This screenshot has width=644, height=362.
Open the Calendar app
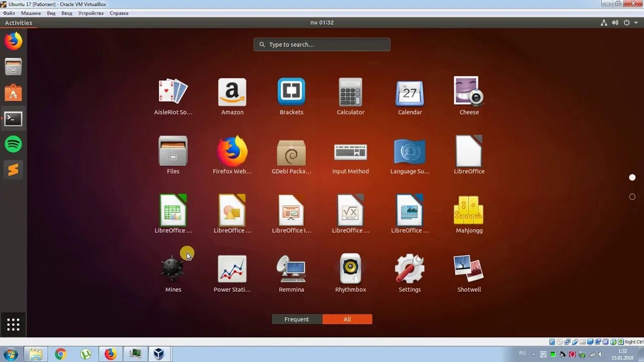click(x=410, y=93)
